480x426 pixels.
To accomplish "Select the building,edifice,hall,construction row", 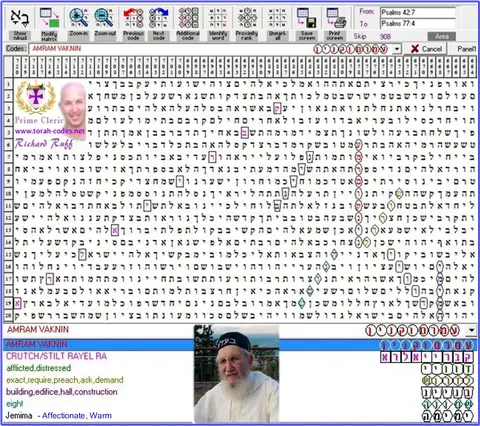I will pyautogui.click(x=240, y=392).
